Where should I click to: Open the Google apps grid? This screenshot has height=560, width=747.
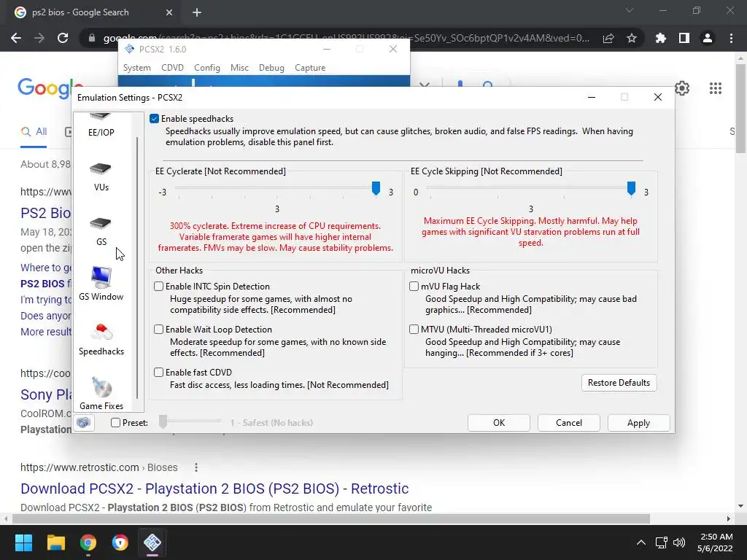pyautogui.click(x=716, y=88)
